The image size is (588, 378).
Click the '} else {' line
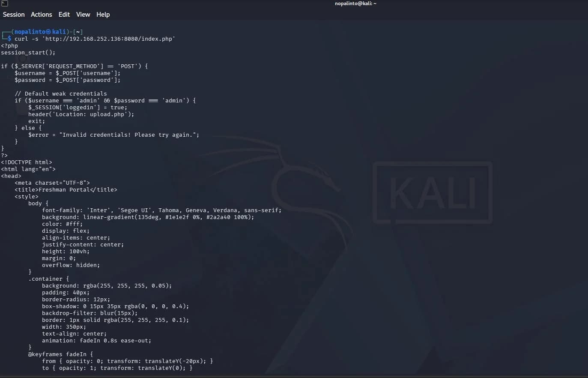[28, 128]
